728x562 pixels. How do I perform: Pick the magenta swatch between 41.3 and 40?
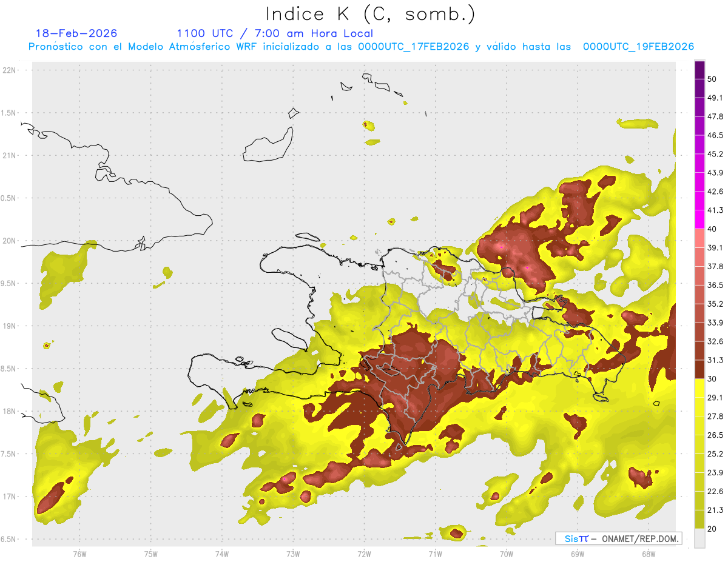(699, 219)
